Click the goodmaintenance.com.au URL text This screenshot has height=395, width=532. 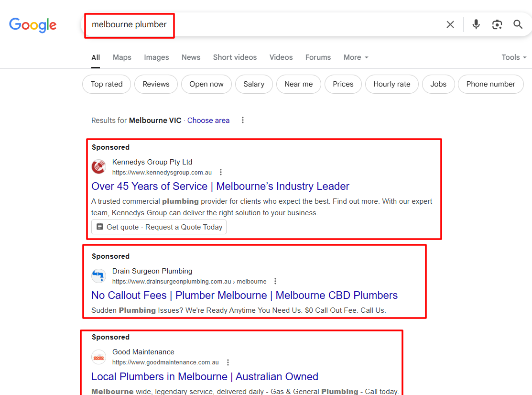pos(165,362)
